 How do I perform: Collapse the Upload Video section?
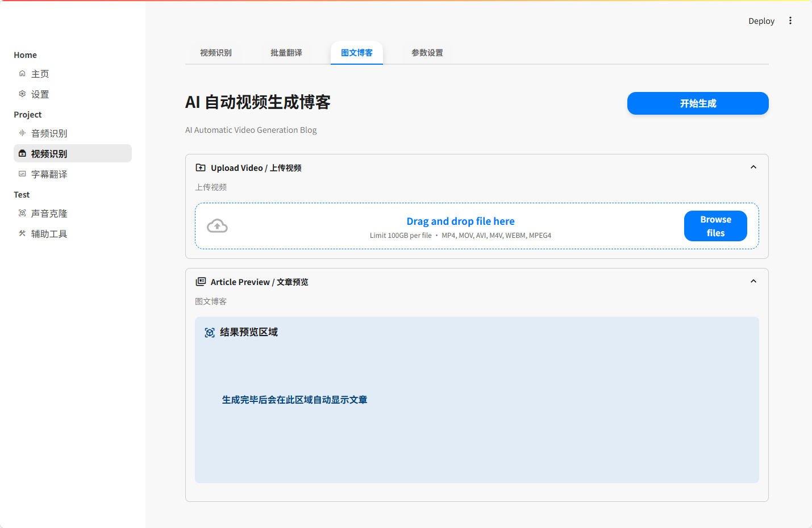(x=753, y=167)
